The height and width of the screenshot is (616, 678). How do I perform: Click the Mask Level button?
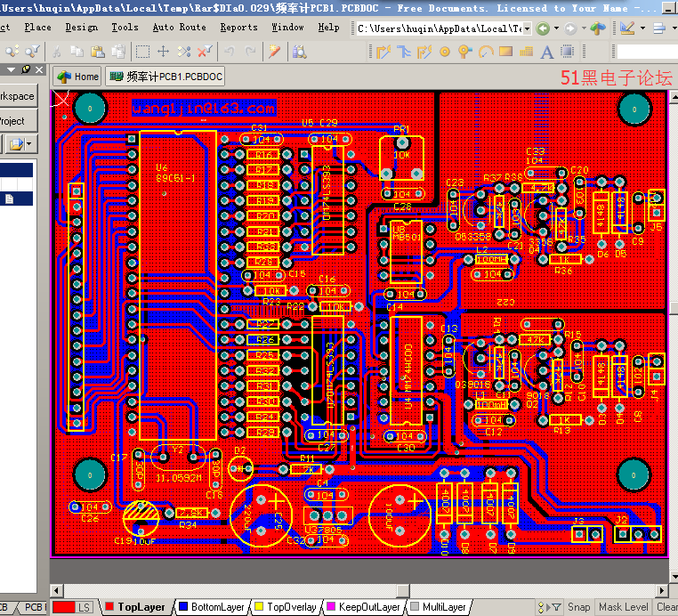click(623, 607)
